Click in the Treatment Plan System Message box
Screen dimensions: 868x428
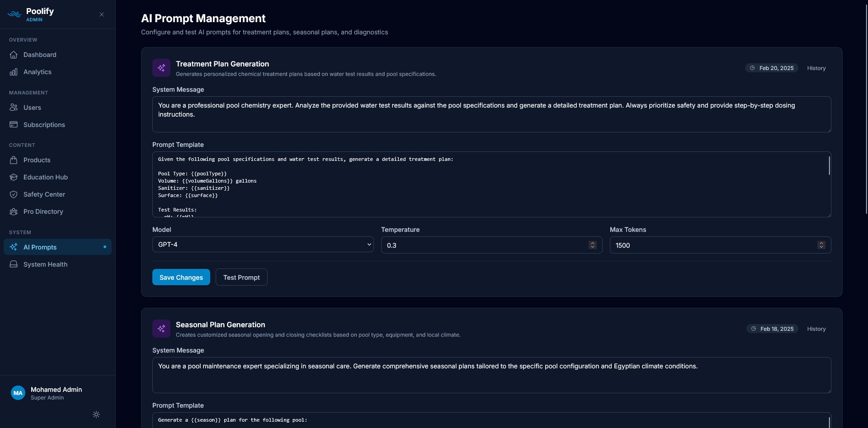[492, 114]
